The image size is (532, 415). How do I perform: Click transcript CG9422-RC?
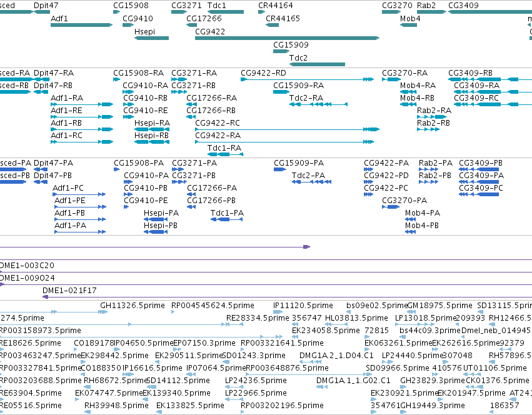pyautogui.click(x=287, y=129)
